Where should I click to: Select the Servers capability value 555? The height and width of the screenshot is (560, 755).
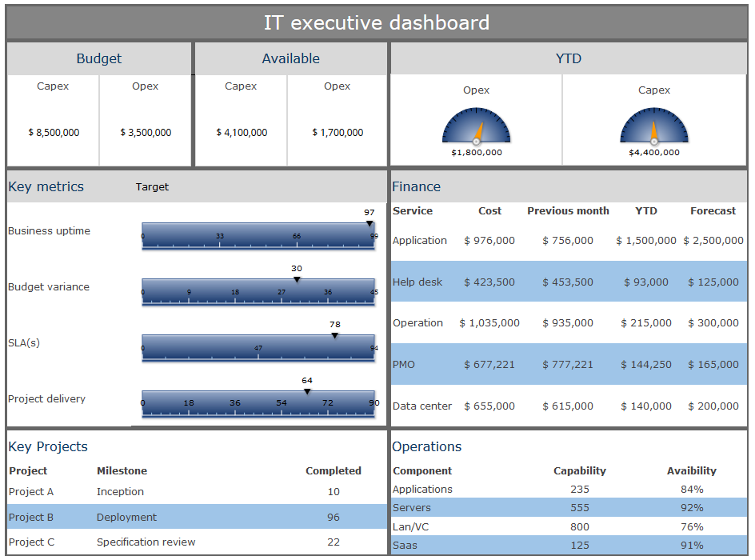[580, 508]
